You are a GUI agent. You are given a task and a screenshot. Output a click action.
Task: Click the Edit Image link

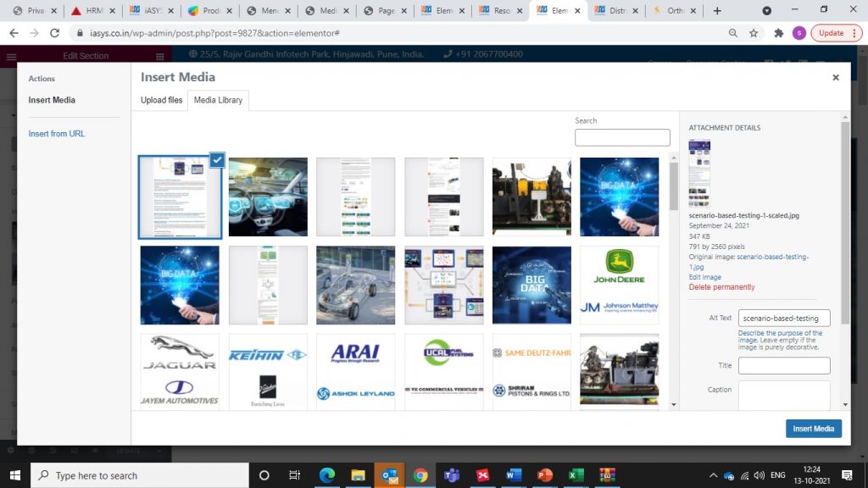[x=704, y=277]
